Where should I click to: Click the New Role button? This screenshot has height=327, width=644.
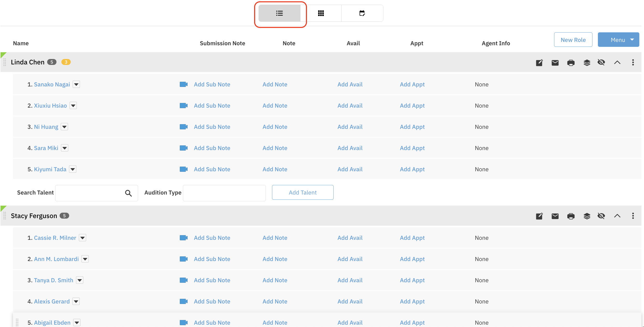tap(573, 40)
